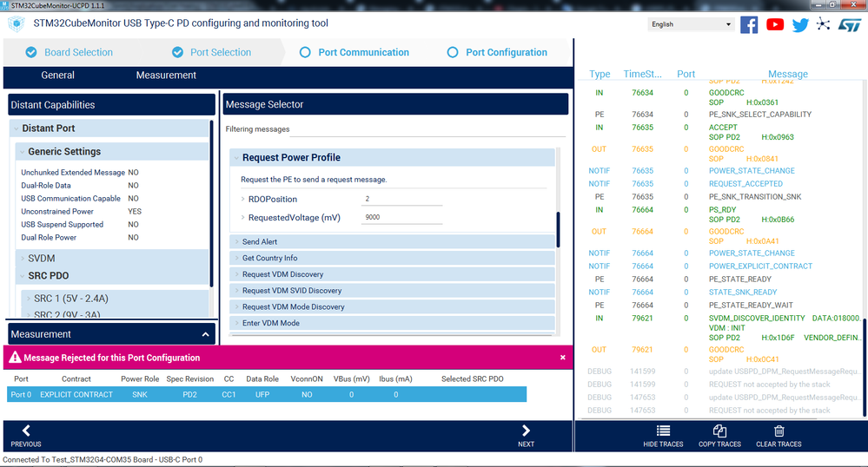The height and width of the screenshot is (467, 868).
Task: Open the Port Configuration step label
Action: point(507,52)
